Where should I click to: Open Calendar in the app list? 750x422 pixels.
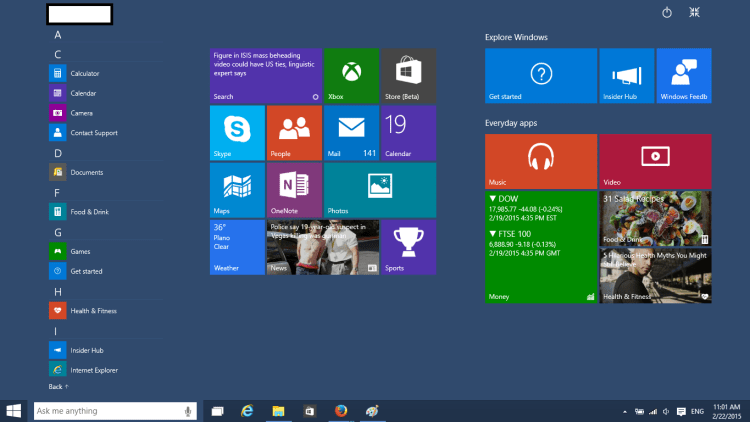(x=105, y=93)
